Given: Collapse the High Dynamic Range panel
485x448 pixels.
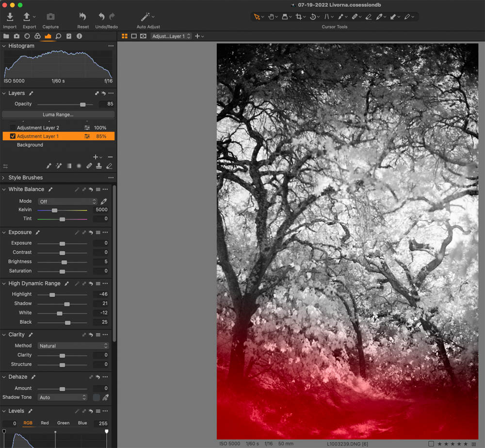Looking at the screenshot, I should click(x=4, y=283).
